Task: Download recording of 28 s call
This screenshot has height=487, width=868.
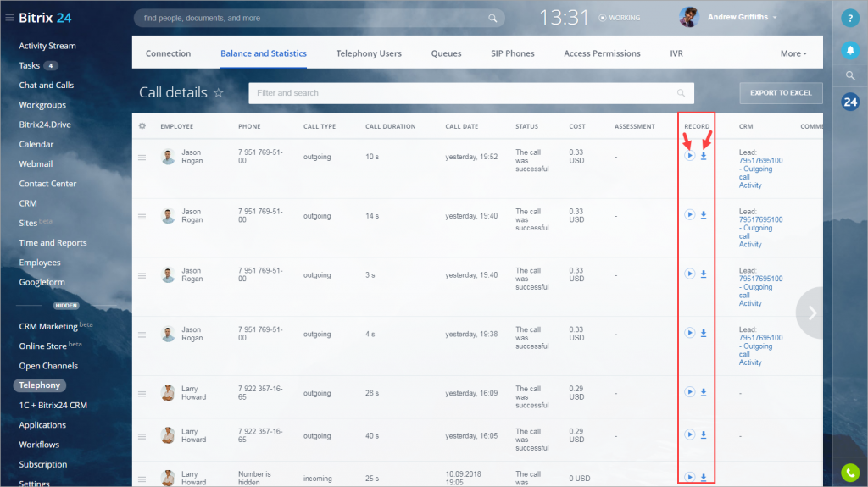Action: [704, 392]
